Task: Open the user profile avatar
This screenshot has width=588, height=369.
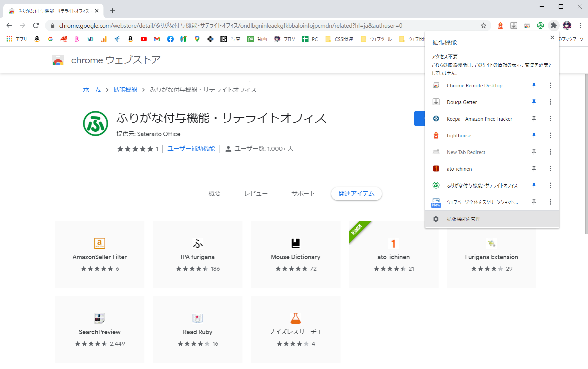Action: point(567,25)
